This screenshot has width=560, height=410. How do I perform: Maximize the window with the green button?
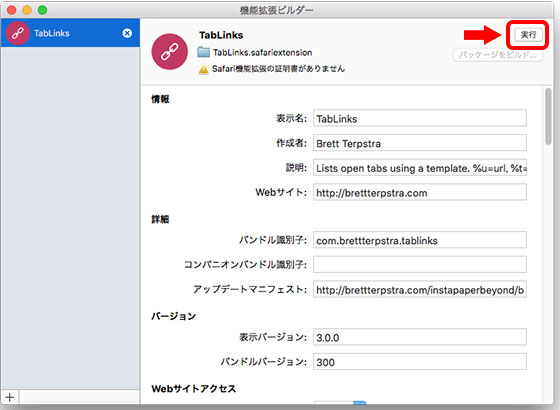[x=42, y=10]
